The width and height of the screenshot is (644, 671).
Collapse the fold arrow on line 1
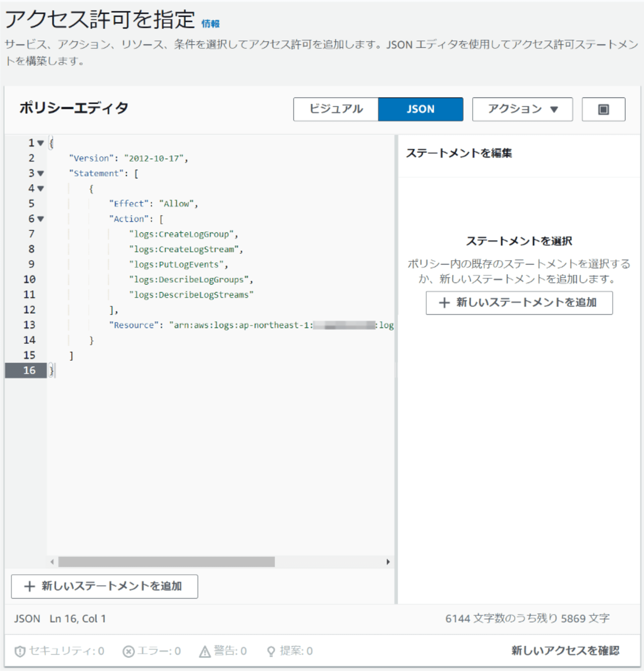41,143
